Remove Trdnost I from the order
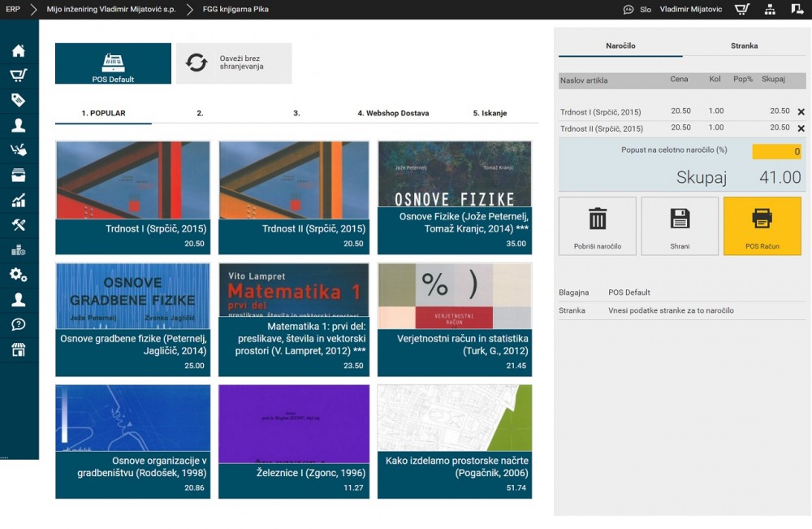The image size is (812, 529). tap(801, 111)
